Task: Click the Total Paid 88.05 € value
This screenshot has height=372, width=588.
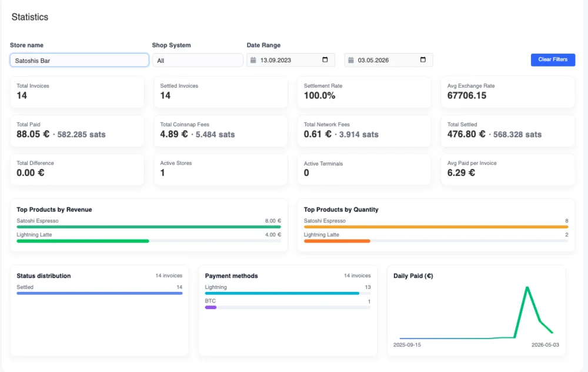Action: coord(33,134)
